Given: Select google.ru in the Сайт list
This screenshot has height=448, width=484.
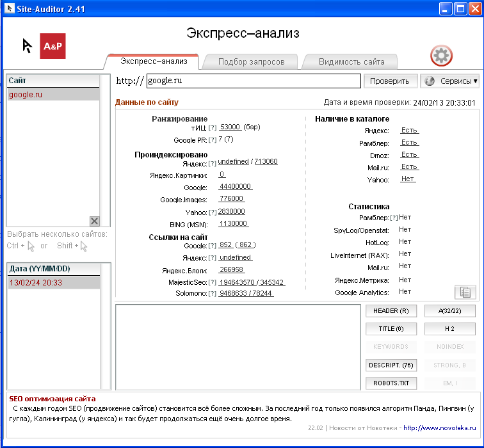Looking at the screenshot, I should 52,95.
